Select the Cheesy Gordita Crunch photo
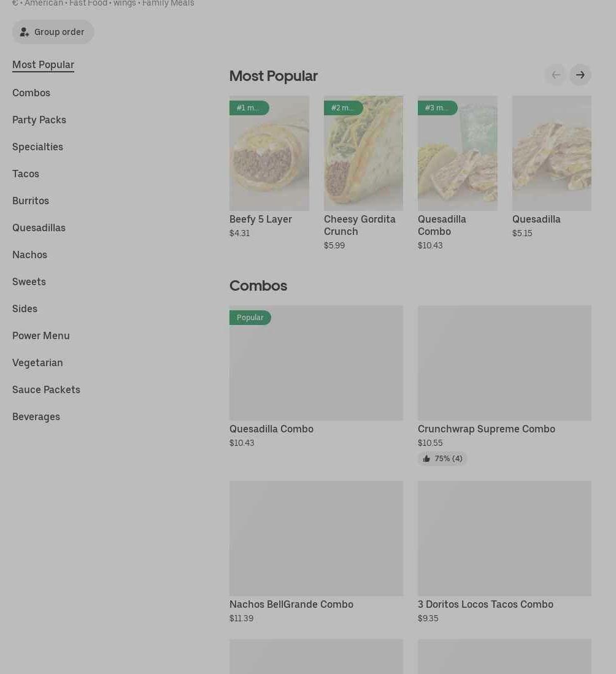Screen dimensions: 616x674 [363, 153]
